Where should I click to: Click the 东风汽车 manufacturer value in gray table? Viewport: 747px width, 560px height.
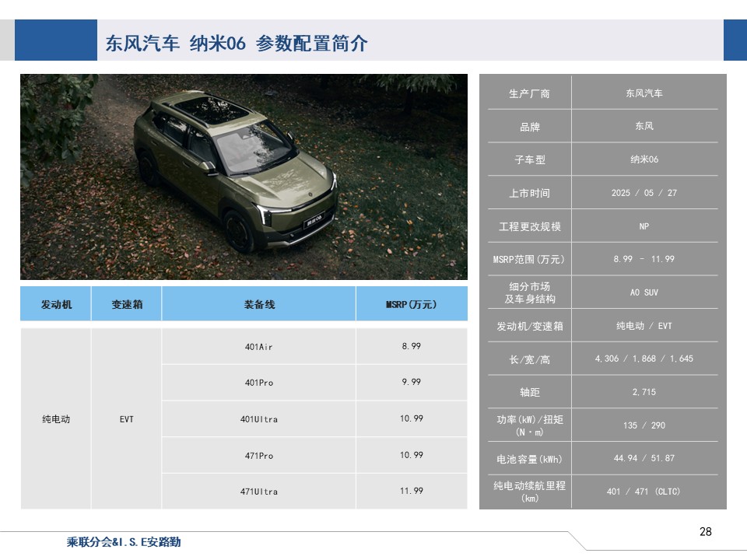644,93
